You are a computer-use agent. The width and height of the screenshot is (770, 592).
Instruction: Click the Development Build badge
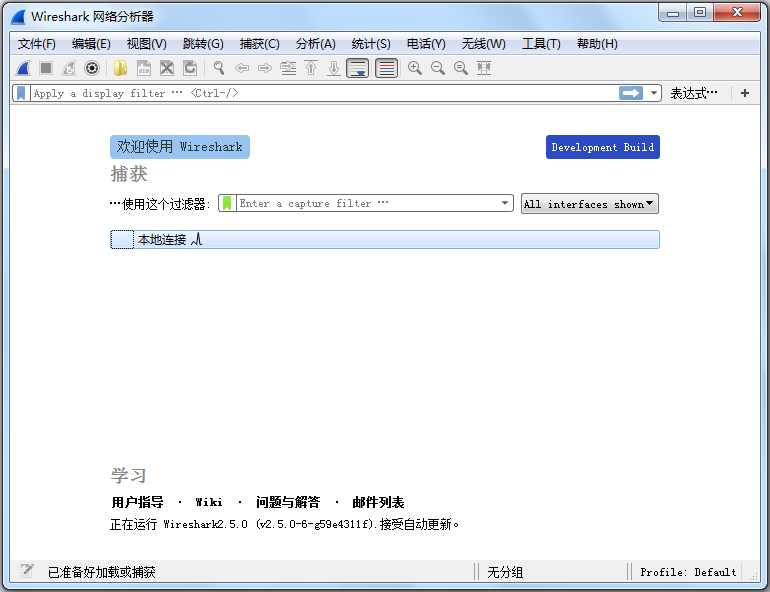[603, 147]
